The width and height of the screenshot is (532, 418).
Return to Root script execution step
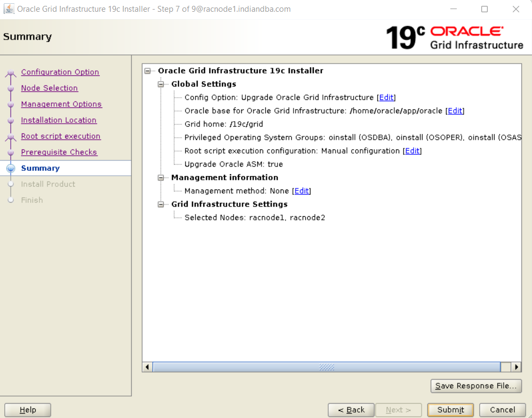pos(61,136)
